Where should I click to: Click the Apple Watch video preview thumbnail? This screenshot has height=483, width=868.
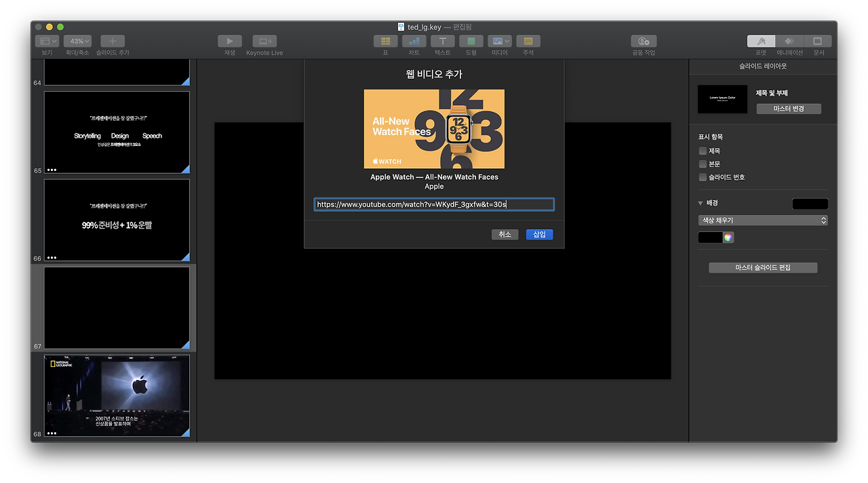pyautogui.click(x=434, y=129)
